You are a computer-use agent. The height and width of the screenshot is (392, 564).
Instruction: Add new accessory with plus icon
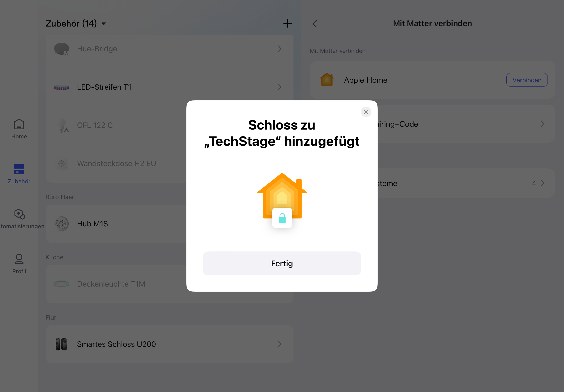(287, 24)
